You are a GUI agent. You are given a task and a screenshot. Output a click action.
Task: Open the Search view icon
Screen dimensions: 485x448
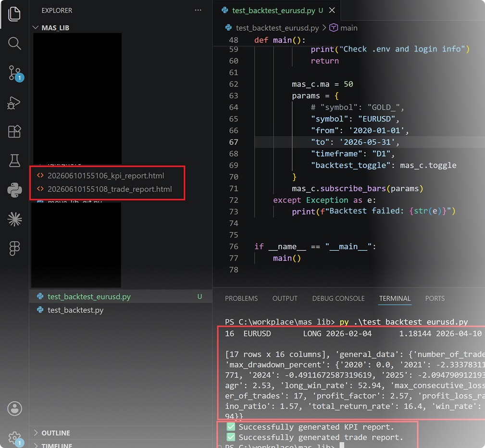pyautogui.click(x=14, y=43)
